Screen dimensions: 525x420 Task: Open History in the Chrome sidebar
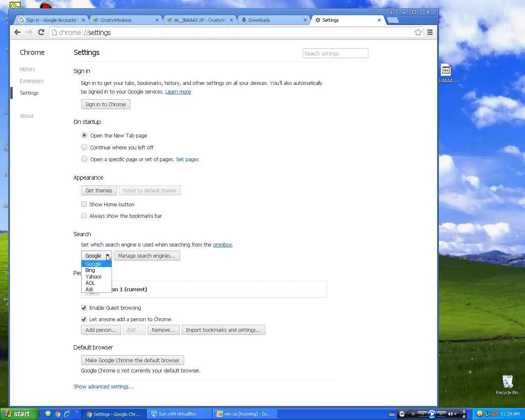[x=27, y=69]
